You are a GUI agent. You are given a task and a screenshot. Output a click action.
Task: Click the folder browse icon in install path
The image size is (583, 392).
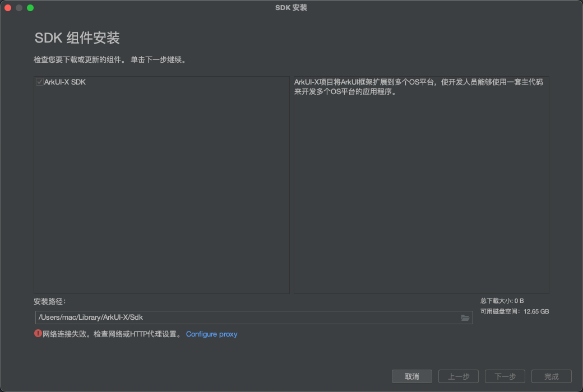pyautogui.click(x=465, y=318)
